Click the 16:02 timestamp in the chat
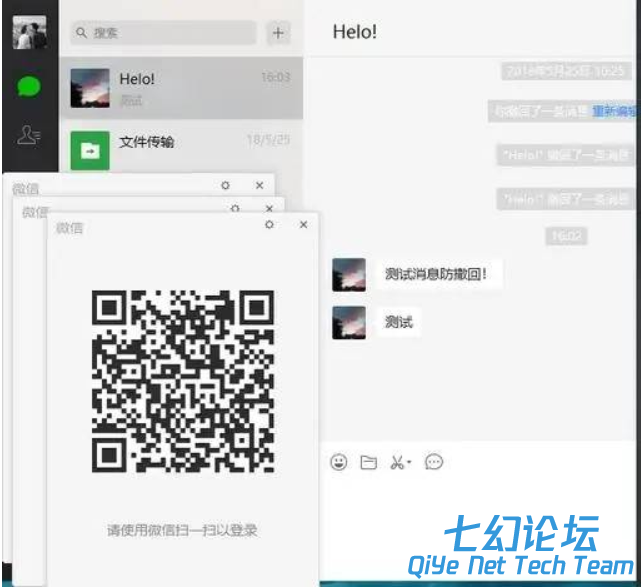The image size is (641, 587). [x=566, y=236]
